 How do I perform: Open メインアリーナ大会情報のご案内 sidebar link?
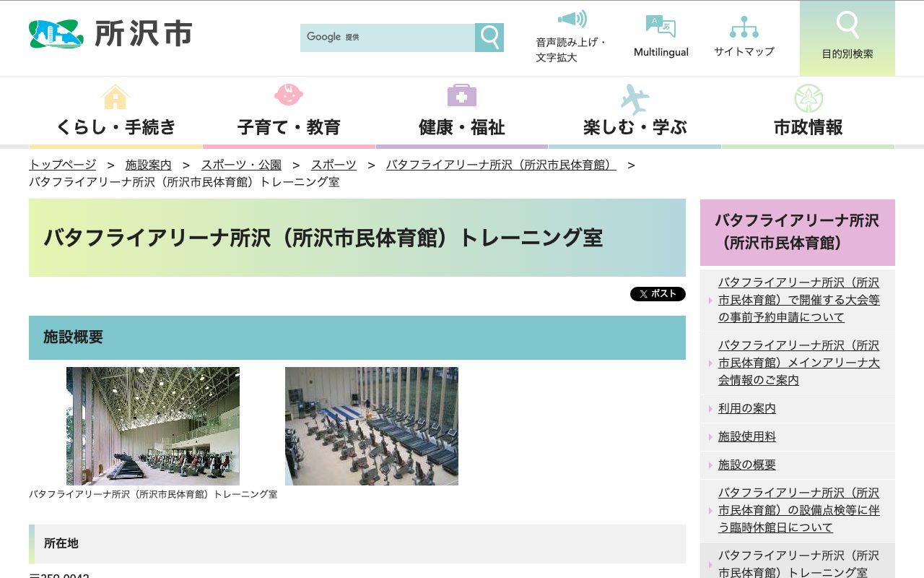tap(799, 363)
